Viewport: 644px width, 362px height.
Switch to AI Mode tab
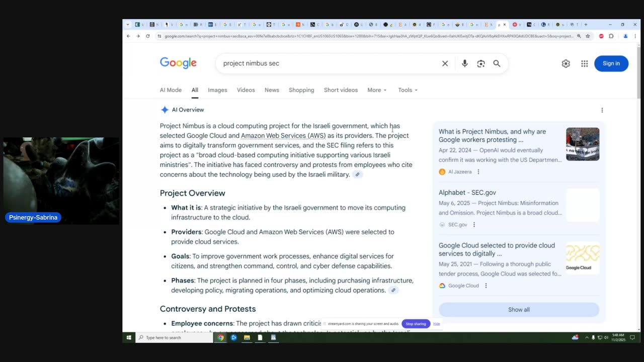tap(171, 90)
